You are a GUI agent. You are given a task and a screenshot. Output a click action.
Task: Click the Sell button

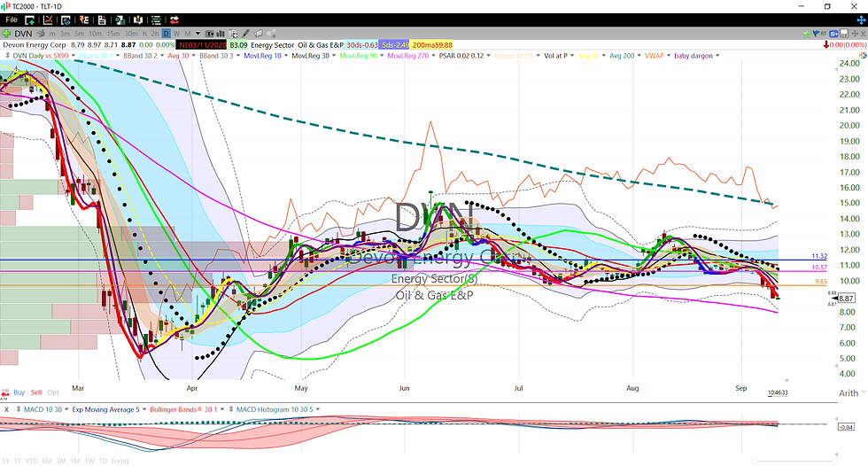coord(36,392)
